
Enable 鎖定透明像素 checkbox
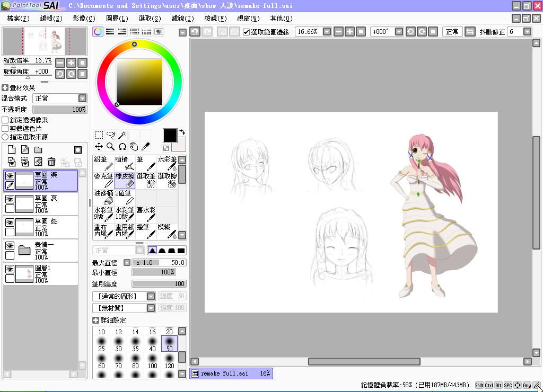tap(5, 120)
